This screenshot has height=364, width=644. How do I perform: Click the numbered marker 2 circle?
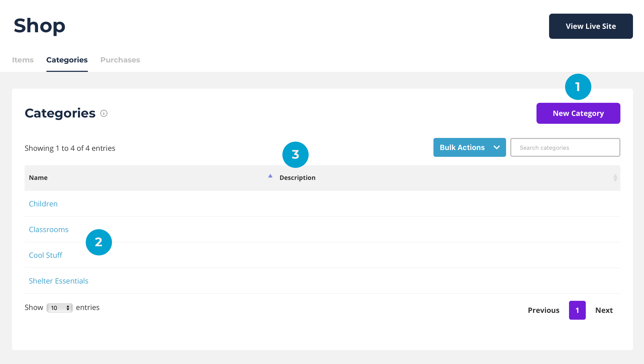tap(99, 242)
